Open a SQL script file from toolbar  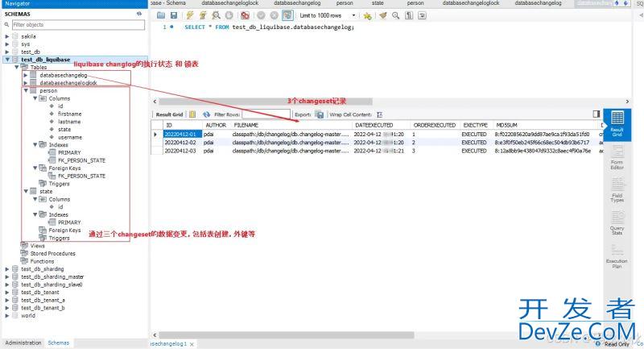click(x=161, y=15)
